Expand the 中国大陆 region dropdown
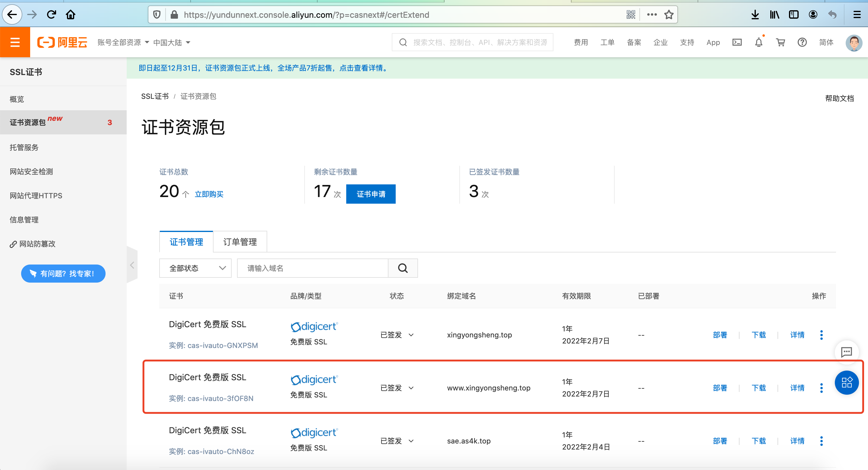This screenshot has height=470, width=868. 172,42
